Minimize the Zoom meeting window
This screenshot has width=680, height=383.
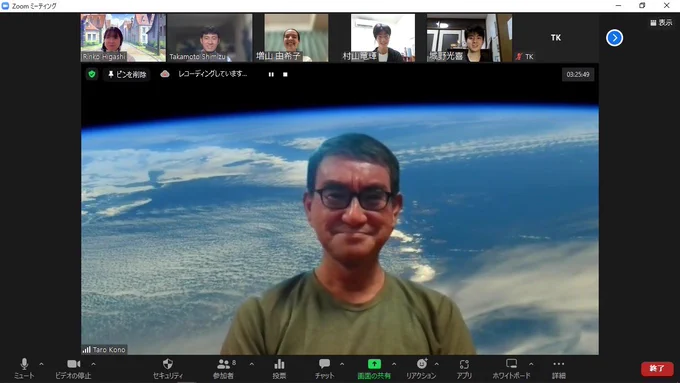pyautogui.click(x=618, y=6)
